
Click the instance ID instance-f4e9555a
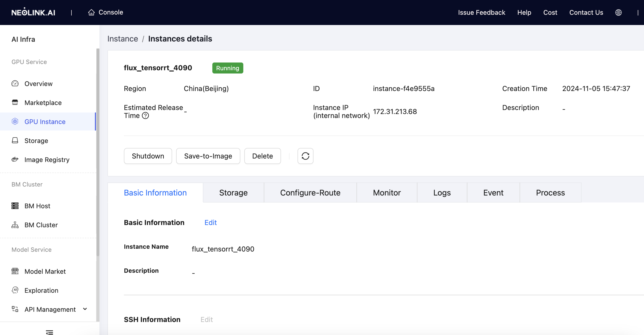click(403, 88)
